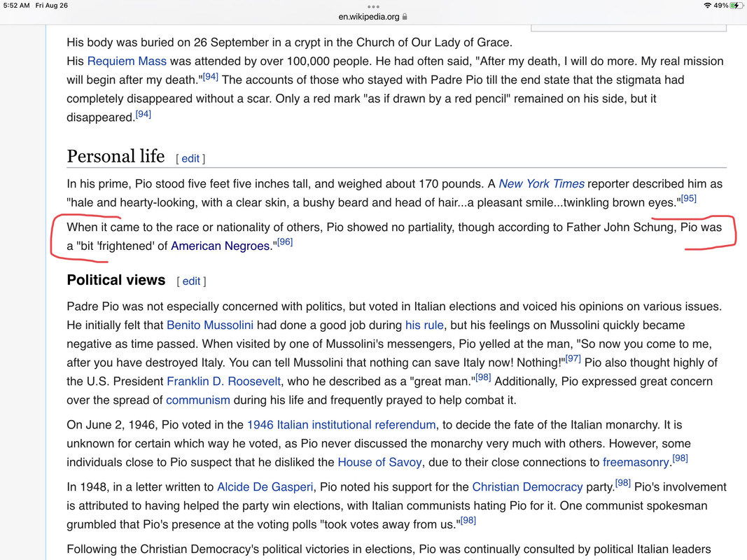Open citation [98] after 'great man'
Screen dimensions: 747x560
click(482, 377)
